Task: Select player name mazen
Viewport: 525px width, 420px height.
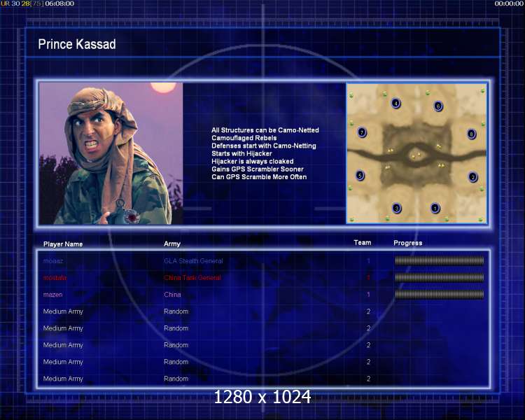Action: click(53, 295)
